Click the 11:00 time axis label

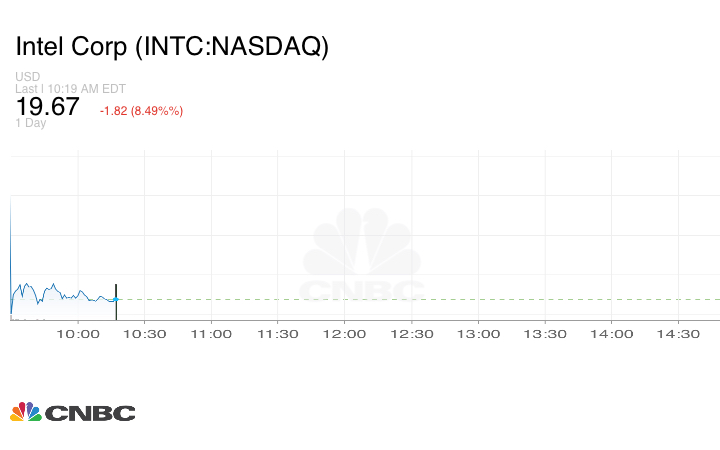211,334
